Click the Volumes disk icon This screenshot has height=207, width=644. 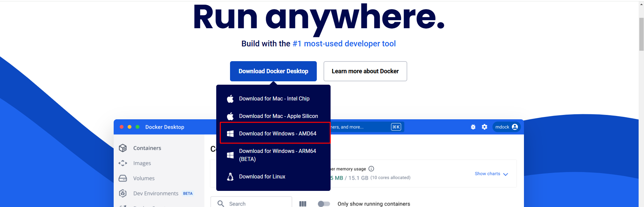123,178
